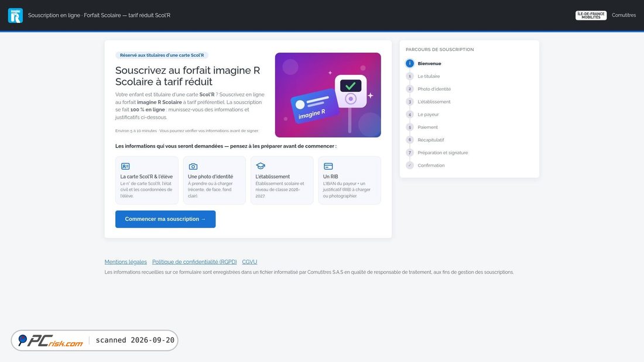
Task: Click 'Les informations qui vous seront demandées' line
Action: point(225,146)
